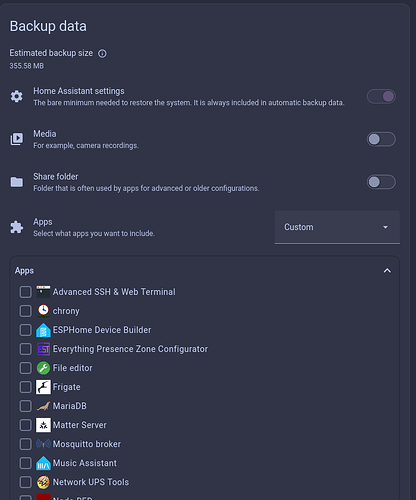Screen dimensions: 416x500
Task: Collapse the Apps list chevron
Action: click(x=387, y=271)
